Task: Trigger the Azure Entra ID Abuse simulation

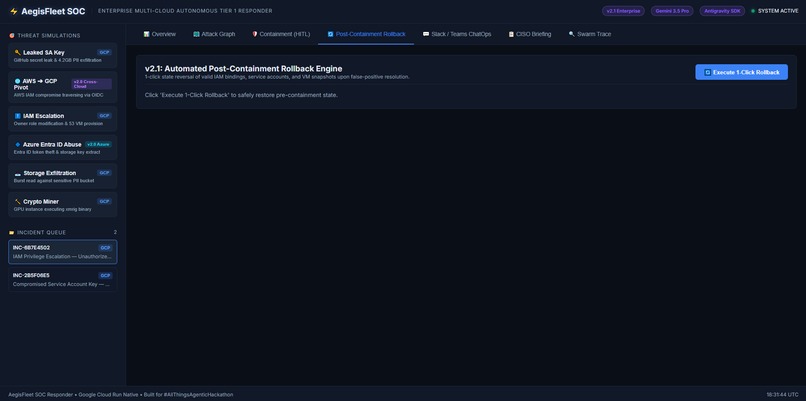Action: coord(63,148)
